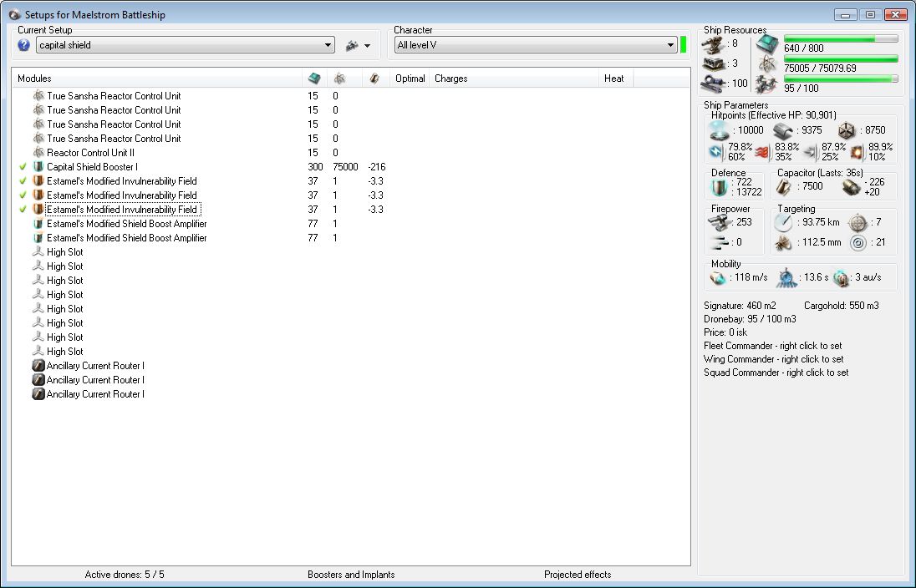Click the capacitor capacity icon showing 7500
Viewport: 916px width, 588px height.
(783, 187)
